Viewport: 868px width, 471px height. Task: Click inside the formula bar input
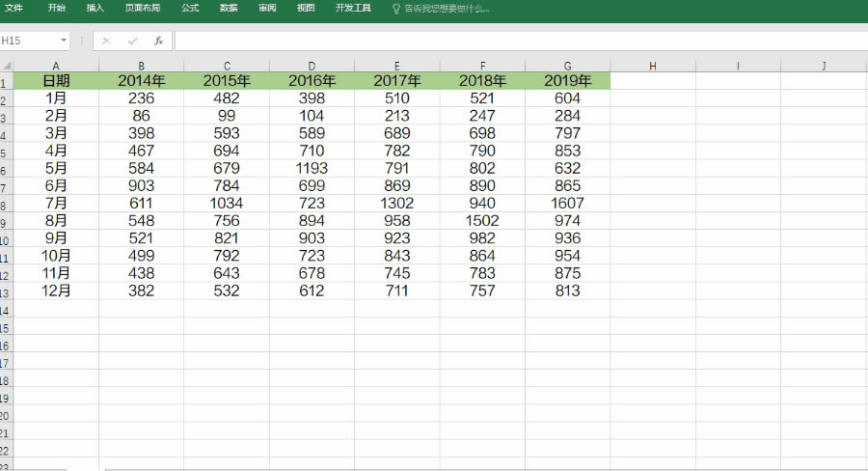[521, 41]
